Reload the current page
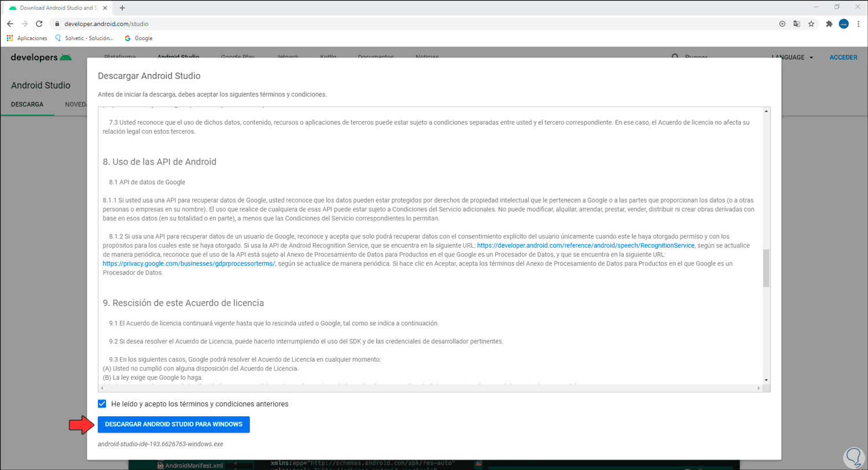 39,24
